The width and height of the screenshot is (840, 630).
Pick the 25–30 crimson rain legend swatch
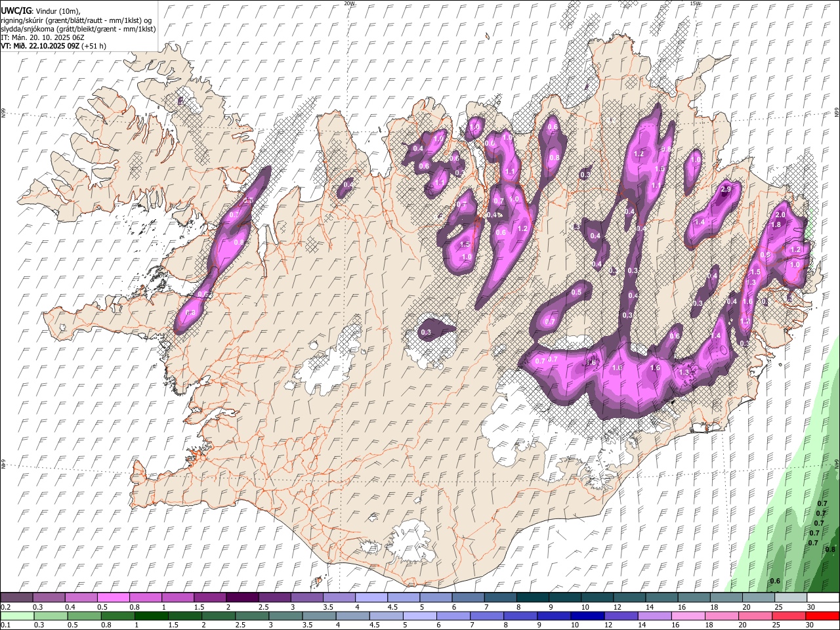[788, 616]
